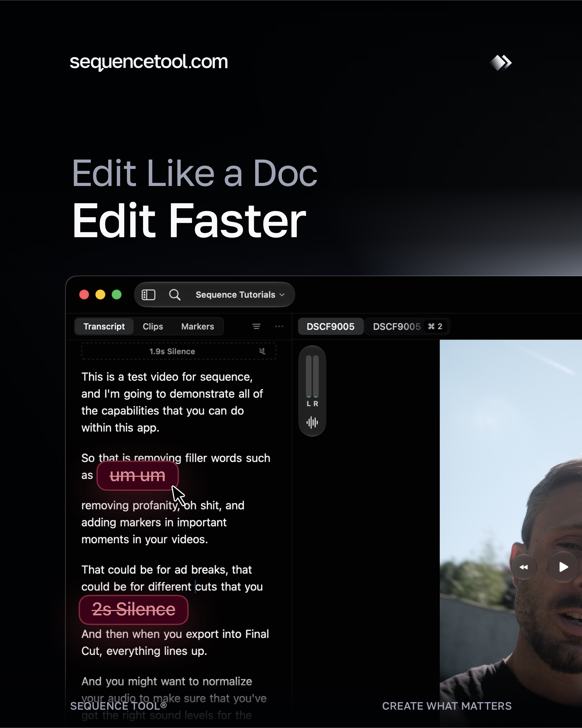This screenshot has height=728, width=582.
Task: Click the struck-through 2s Silence block
Action: (133, 609)
